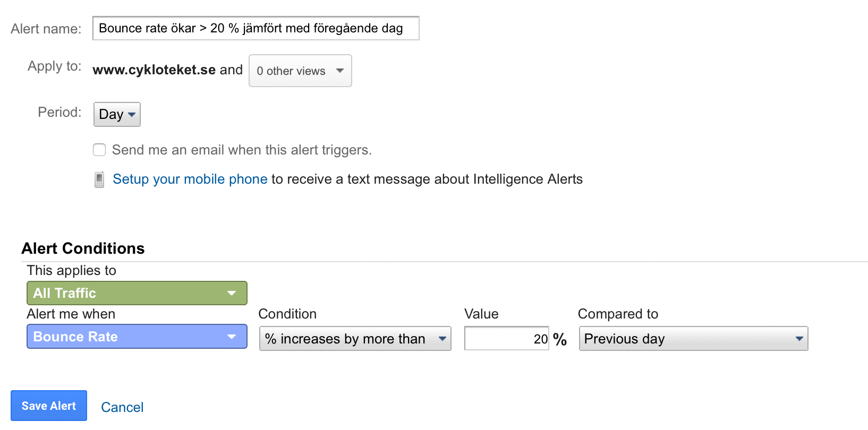This screenshot has height=430, width=868.
Task: Cancel the alert creation
Action: [122, 407]
